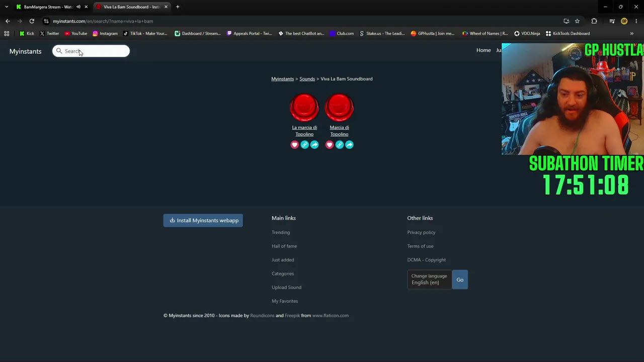
Task: Switch to Viva La Bam Soundboard tab
Action: click(x=132, y=7)
